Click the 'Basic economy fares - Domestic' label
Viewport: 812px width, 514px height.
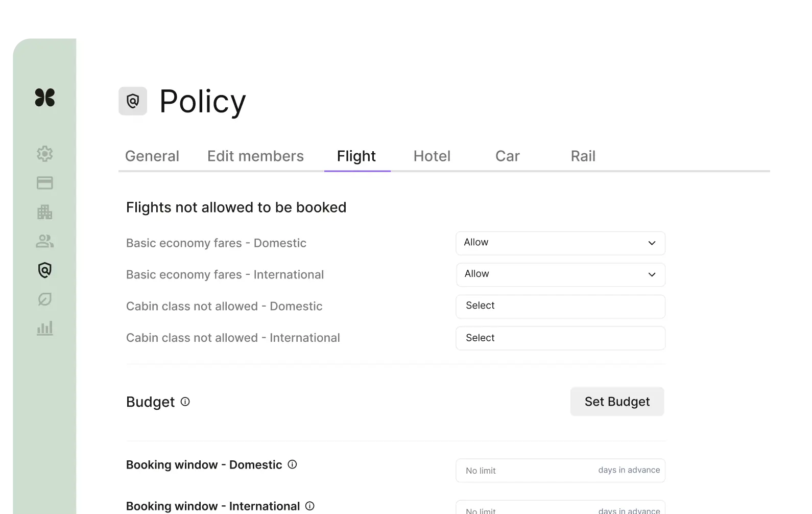216,243
